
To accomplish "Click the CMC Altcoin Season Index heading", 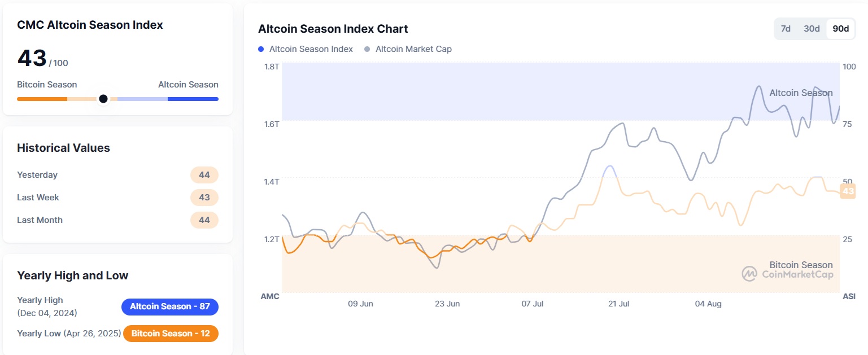I will 90,25.
